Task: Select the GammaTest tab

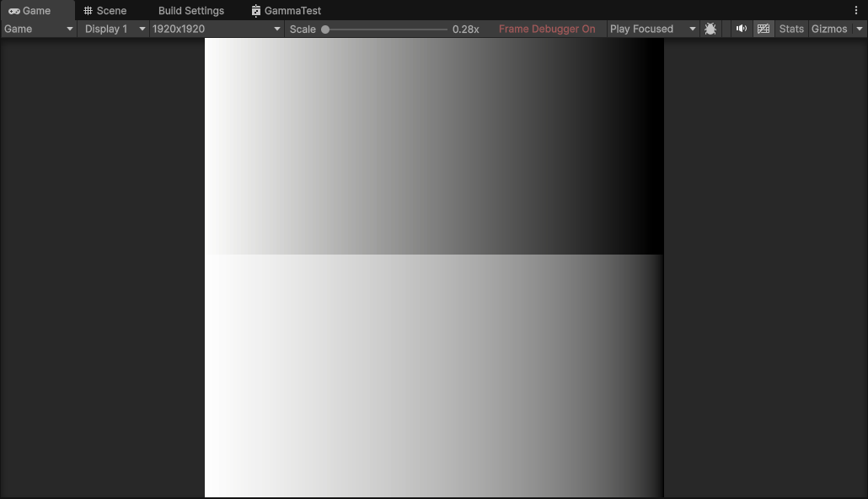Action: [x=292, y=11]
